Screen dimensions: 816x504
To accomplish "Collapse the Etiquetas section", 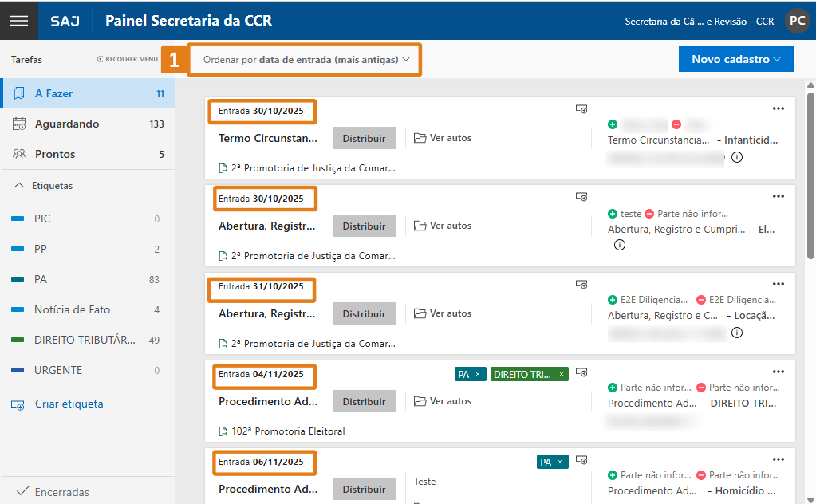I will tap(20, 186).
